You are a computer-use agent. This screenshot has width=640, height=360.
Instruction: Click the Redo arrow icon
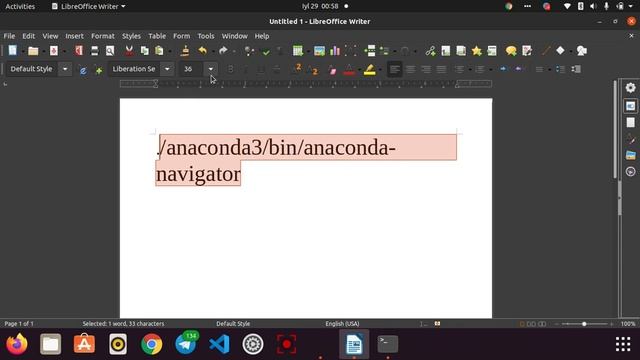pos(223,51)
